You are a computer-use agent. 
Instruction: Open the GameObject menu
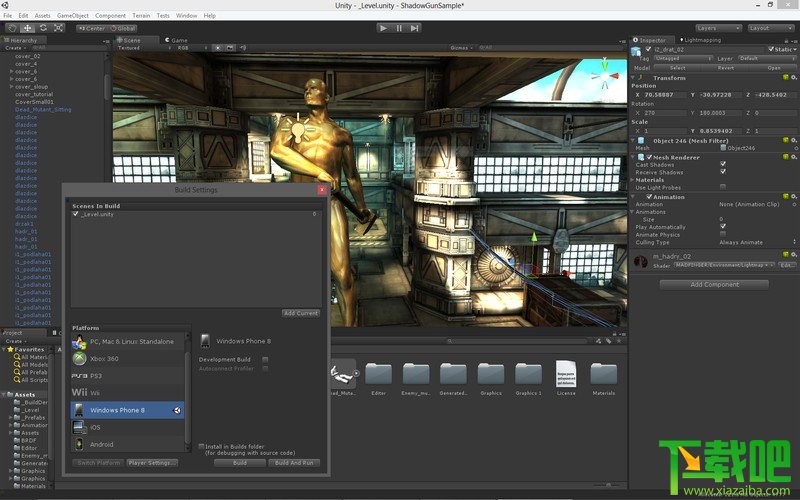click(x=73, y=16)
